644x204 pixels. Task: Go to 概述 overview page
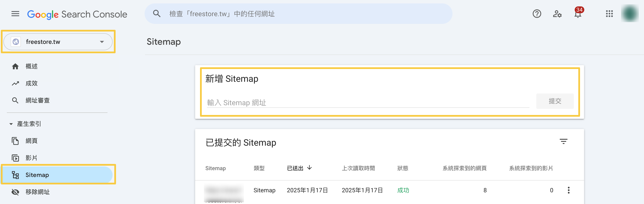pos(32,66)
